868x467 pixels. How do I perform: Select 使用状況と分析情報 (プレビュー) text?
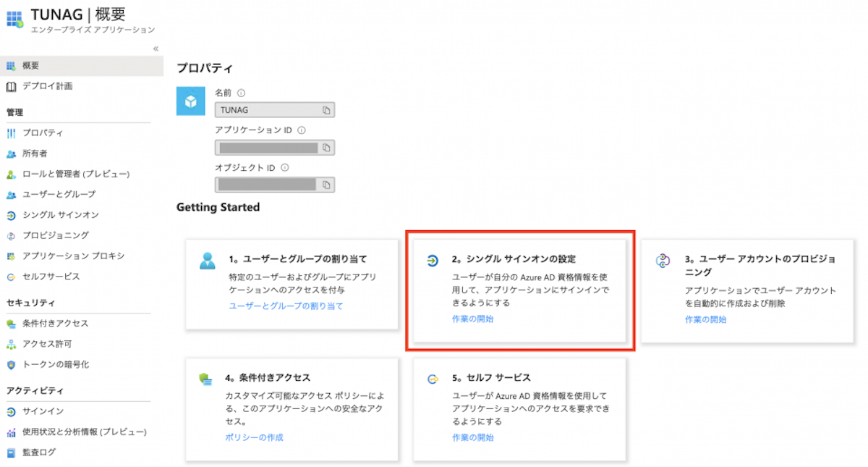coord(85,432)
